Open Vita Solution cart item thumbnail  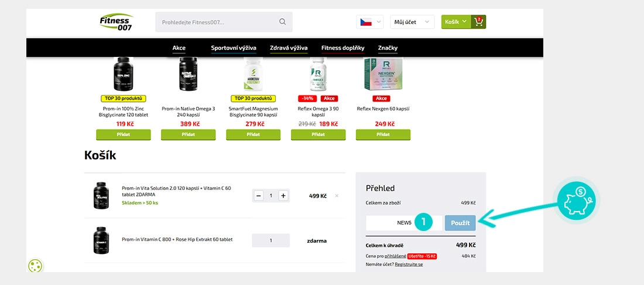click(x=101, y=196)
